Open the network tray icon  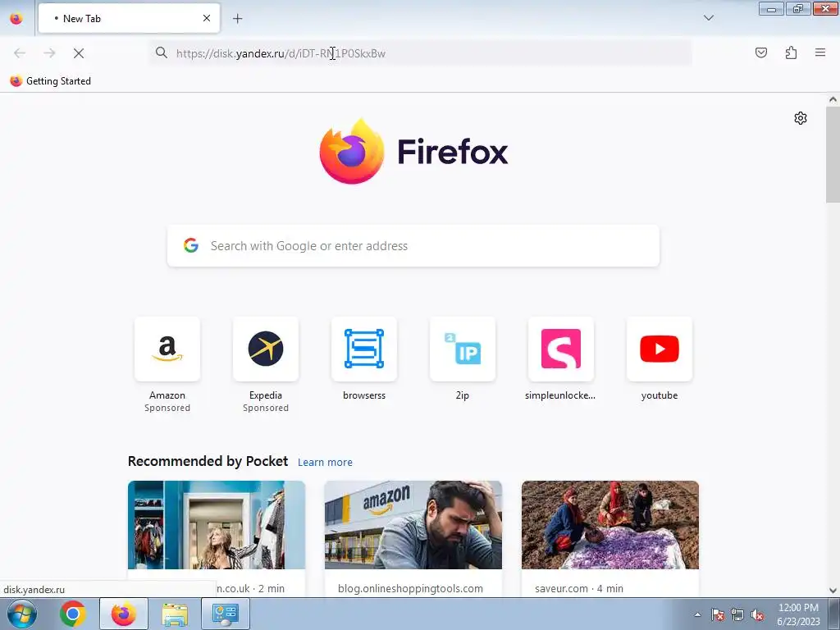coord(737,614)
